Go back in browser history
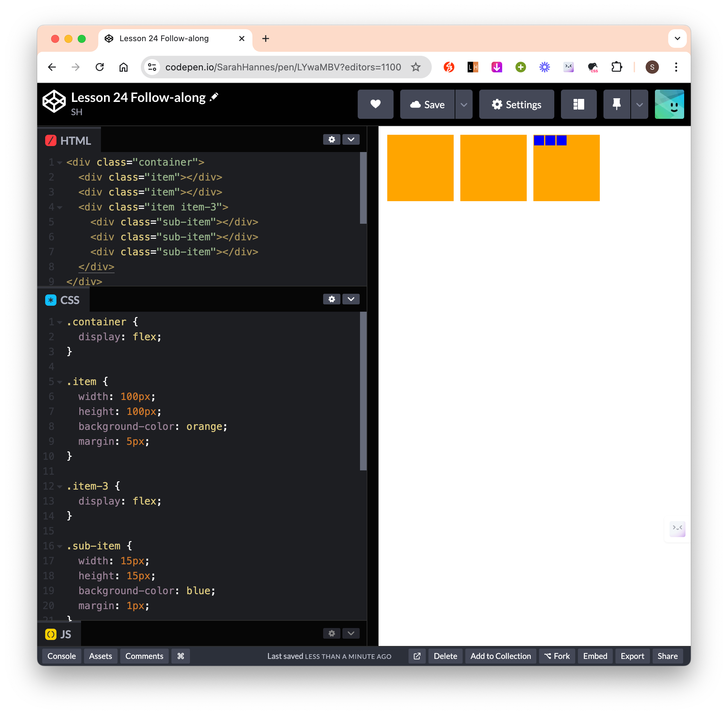728x715 pixels. coord(52,67)
